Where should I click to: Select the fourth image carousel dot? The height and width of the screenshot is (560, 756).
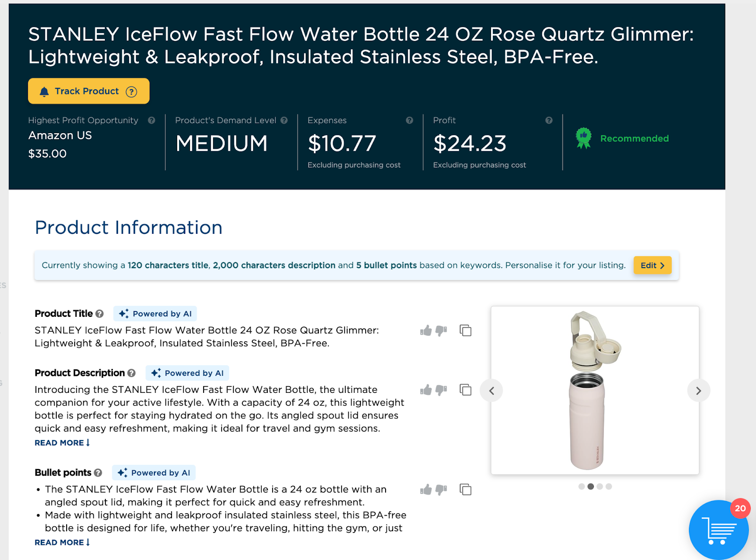609,486
